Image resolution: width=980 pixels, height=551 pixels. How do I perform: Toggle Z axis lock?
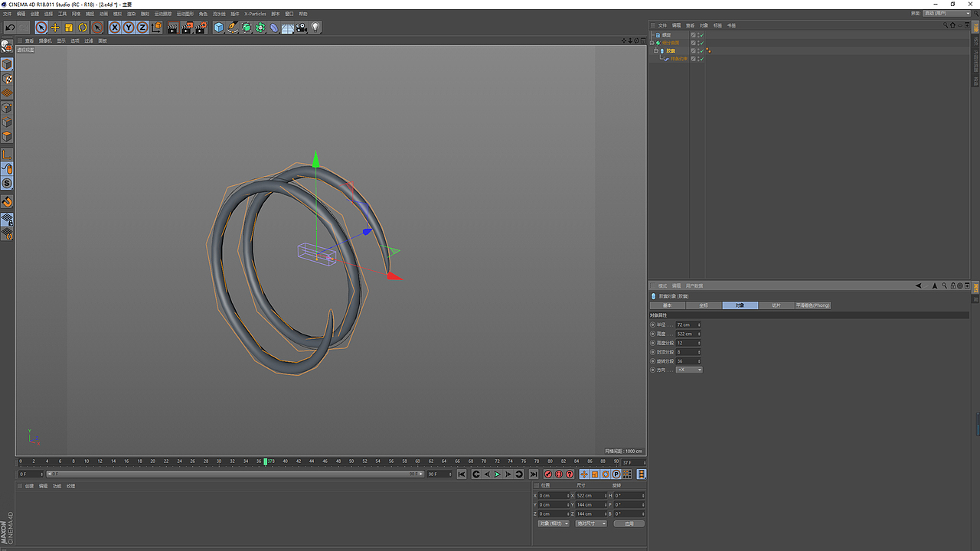pos(142,28)
